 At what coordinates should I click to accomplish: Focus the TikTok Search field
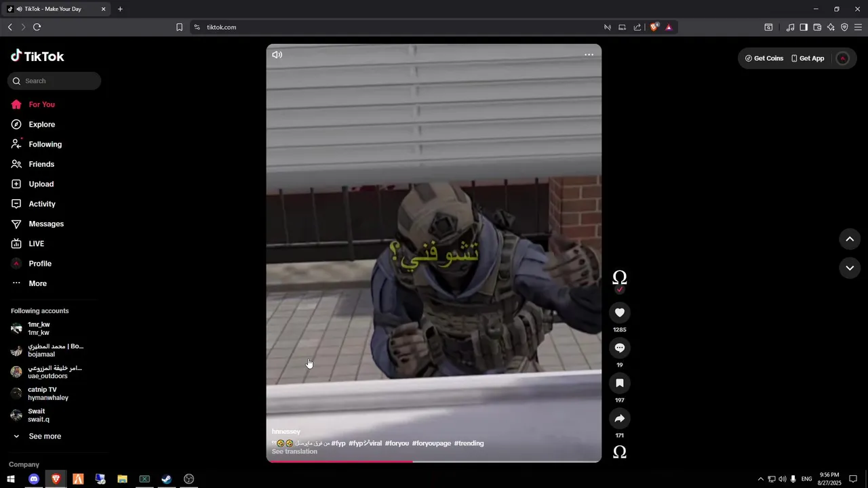coord(54,81)
